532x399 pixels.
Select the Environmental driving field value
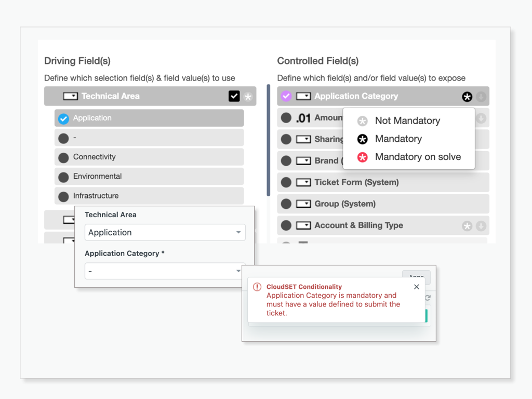pyautogui.click(x=63, y=177)
